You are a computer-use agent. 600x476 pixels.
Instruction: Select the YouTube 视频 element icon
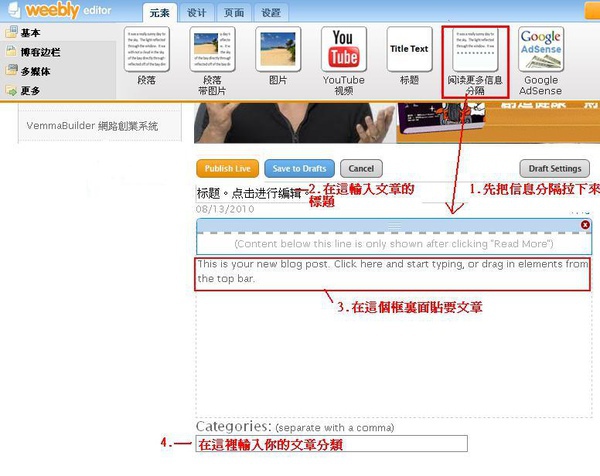point(344,49)
